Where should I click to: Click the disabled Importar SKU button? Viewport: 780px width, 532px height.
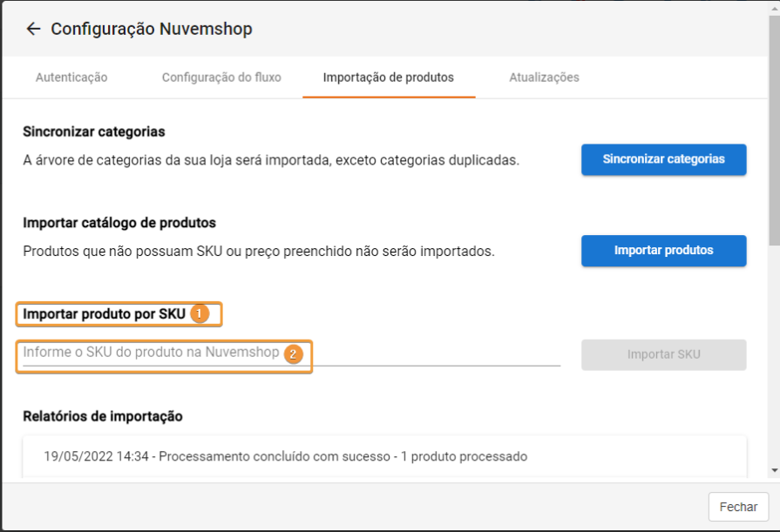(663, 354)
